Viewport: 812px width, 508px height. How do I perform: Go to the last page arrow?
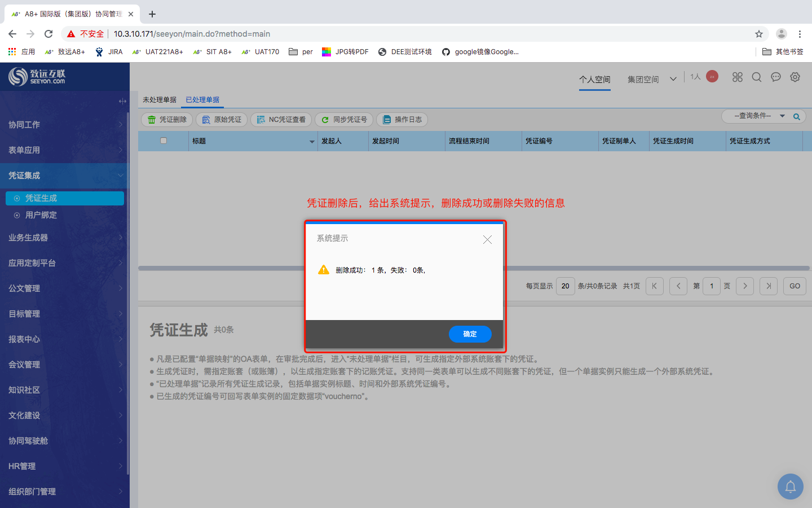tap(769, 286)
